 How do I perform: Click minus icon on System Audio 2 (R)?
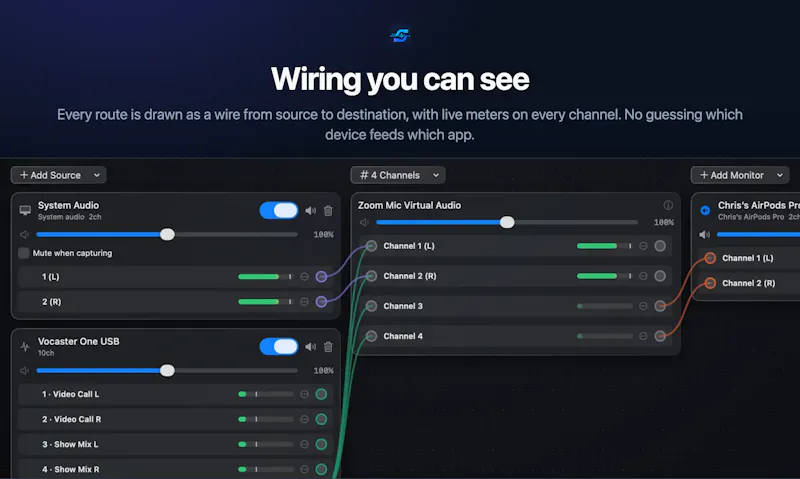click(x=304, y=301)
